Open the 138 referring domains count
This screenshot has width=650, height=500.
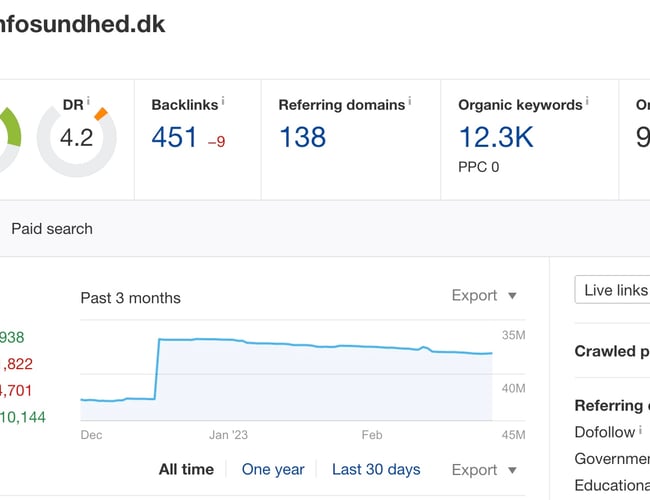(302, 137)
